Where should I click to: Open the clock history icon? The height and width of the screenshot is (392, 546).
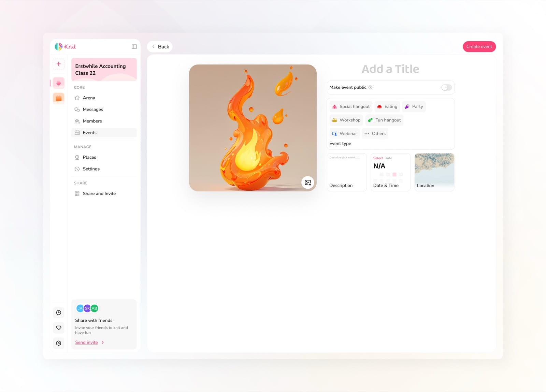(x=59, y=313)
